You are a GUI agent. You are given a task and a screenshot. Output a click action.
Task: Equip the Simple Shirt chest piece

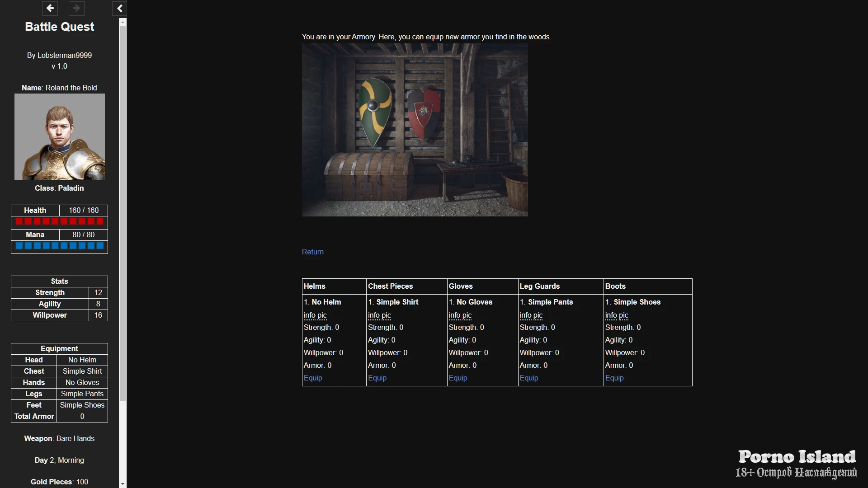click(377, 378)
